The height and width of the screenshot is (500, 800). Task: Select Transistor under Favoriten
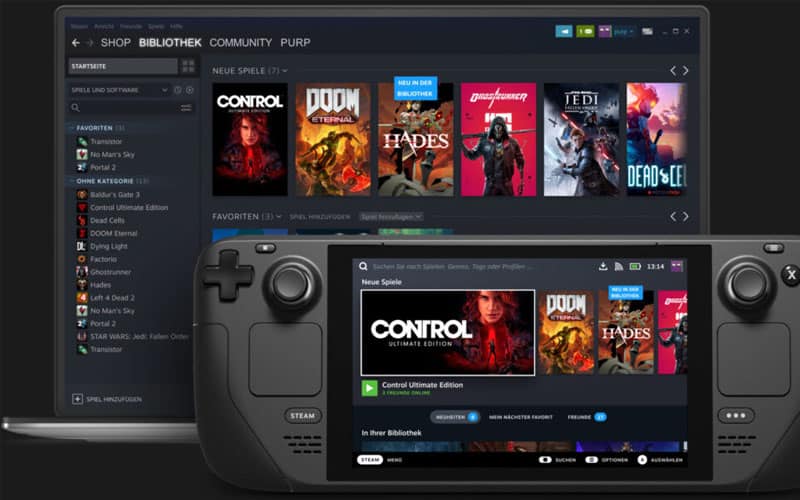pos(106,141)
